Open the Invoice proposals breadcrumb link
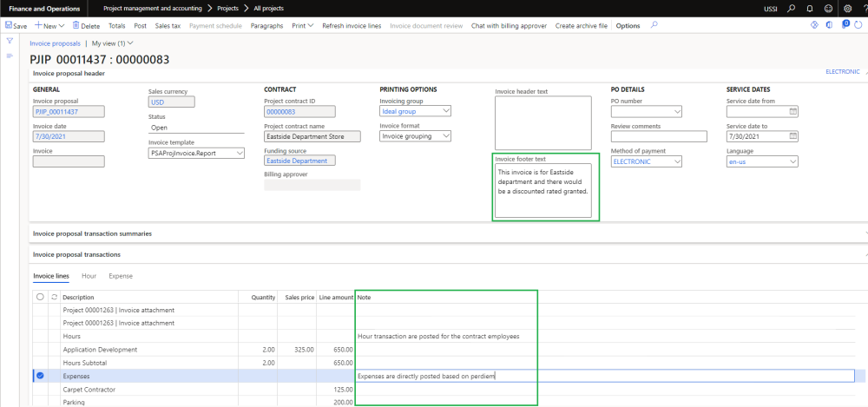Image resolution: width=868 pixels, height=407 pixels. pyautogui.click(x=56, y=43)
